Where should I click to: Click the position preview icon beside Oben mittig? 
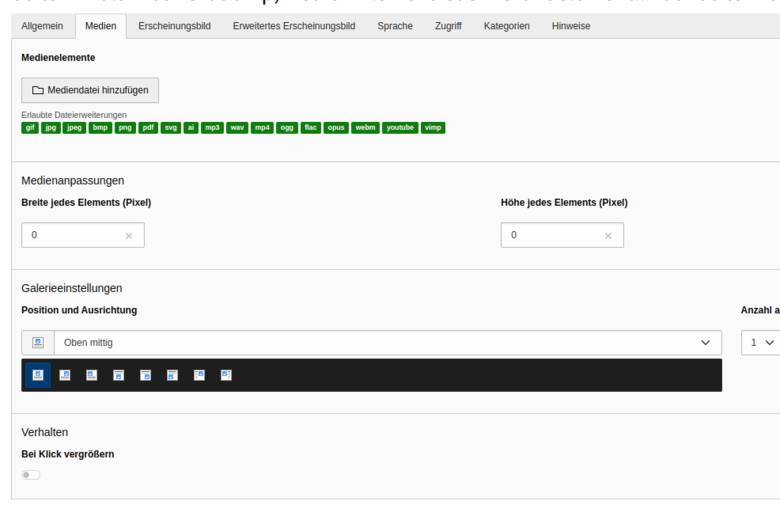38,343
